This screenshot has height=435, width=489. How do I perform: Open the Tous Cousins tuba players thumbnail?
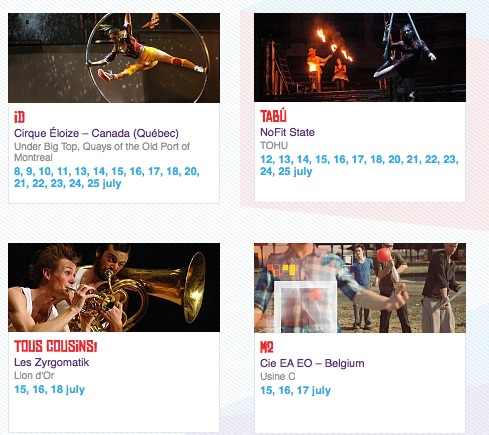coord(114,287)
